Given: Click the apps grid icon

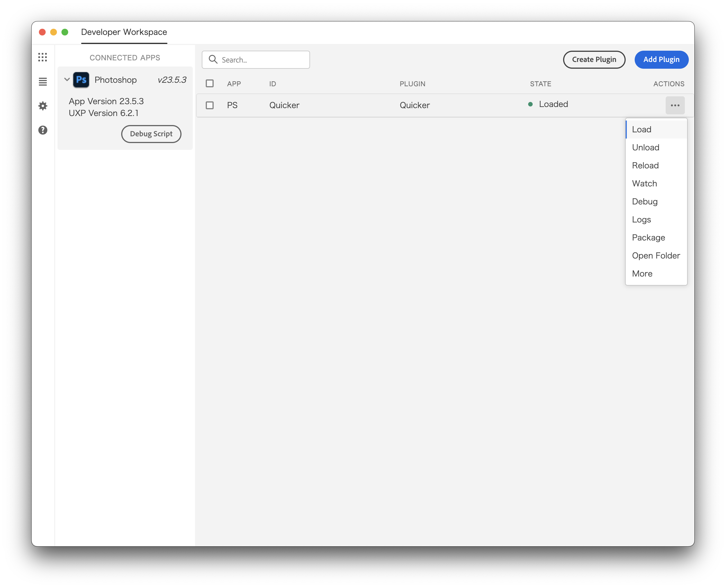Looking at the screenshot, I should click(43, 57).
